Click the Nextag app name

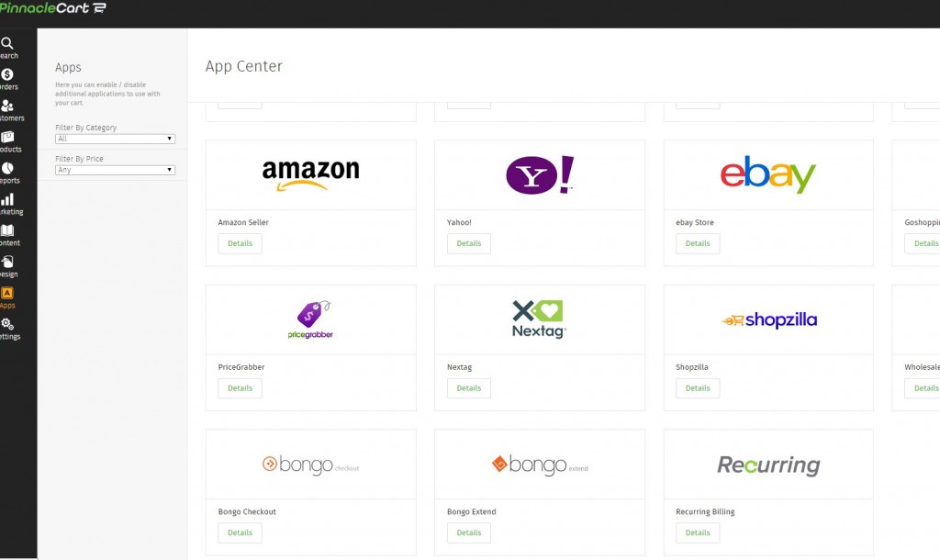(x=459, y=367)
